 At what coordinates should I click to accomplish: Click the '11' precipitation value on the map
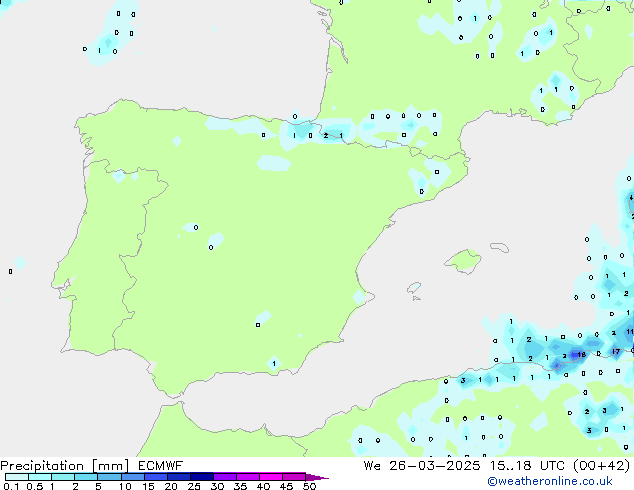[630, 332]
